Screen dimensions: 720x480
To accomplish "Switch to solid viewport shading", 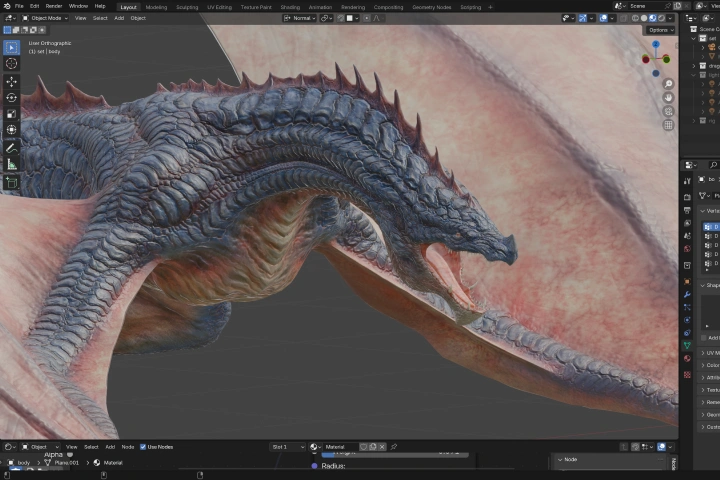I will (644, 18).
